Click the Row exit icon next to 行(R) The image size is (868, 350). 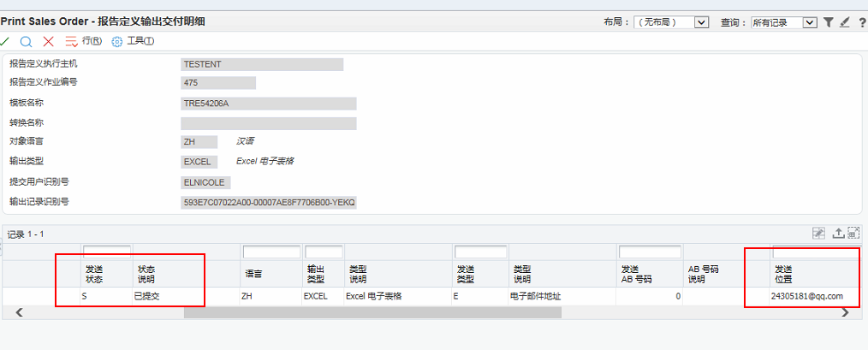click(71, 42)
